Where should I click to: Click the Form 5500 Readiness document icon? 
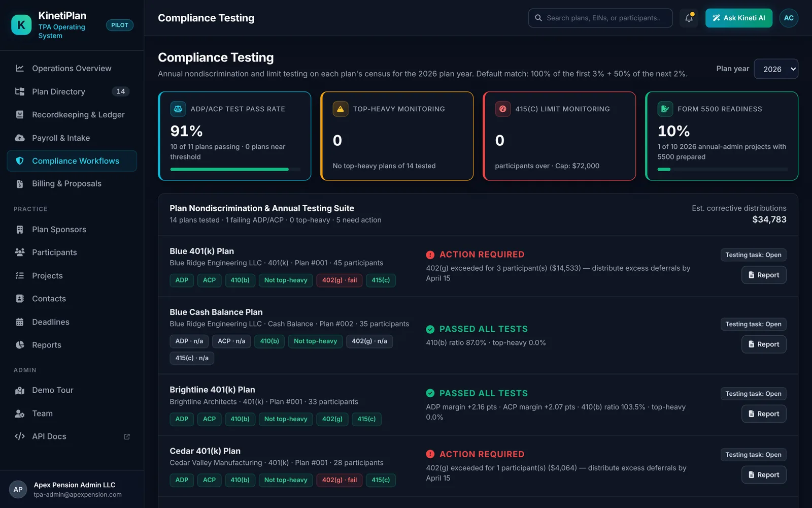click(x=665, y=109)
